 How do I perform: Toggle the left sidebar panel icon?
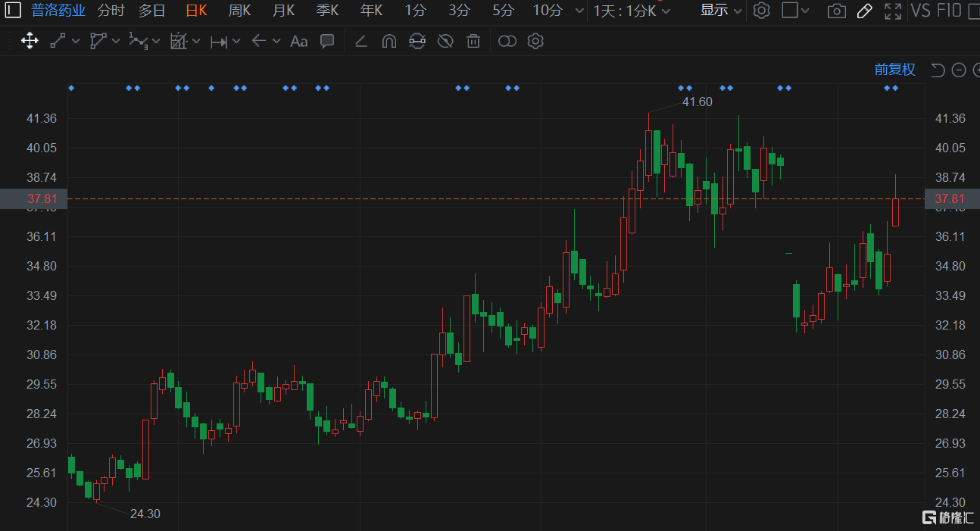[x=12, y=11]
